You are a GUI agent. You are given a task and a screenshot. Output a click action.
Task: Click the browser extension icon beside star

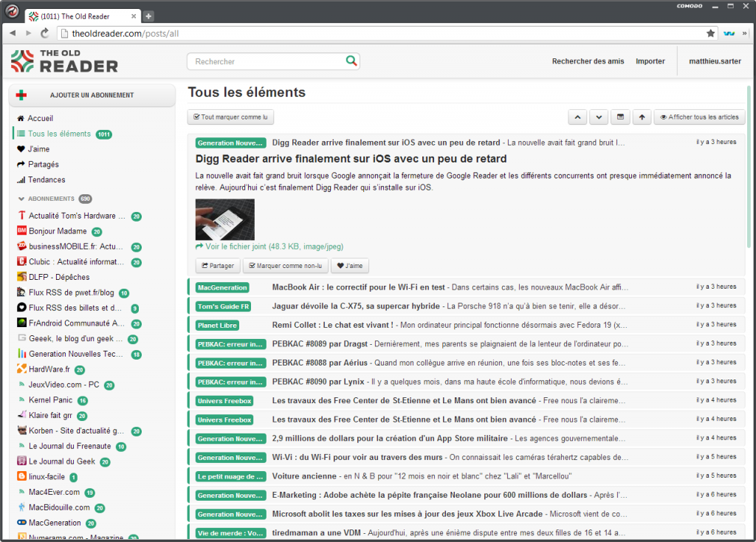729,33
